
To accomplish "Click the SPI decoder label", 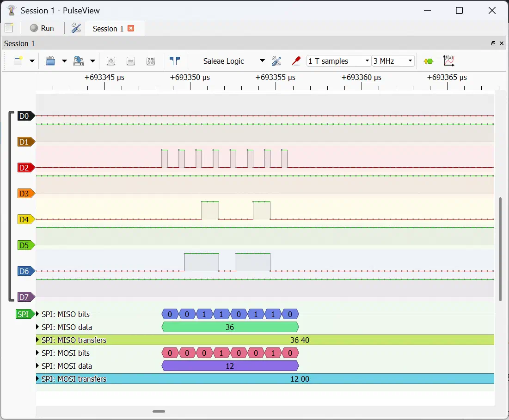I will coord(25,314).
